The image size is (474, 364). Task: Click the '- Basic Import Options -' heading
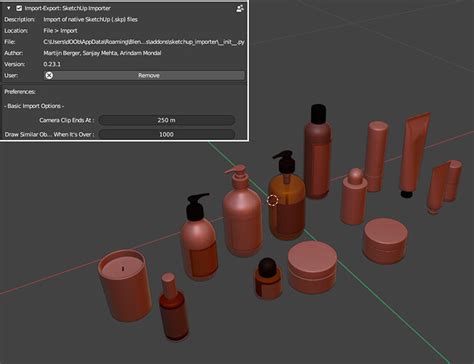coord(34,106)
